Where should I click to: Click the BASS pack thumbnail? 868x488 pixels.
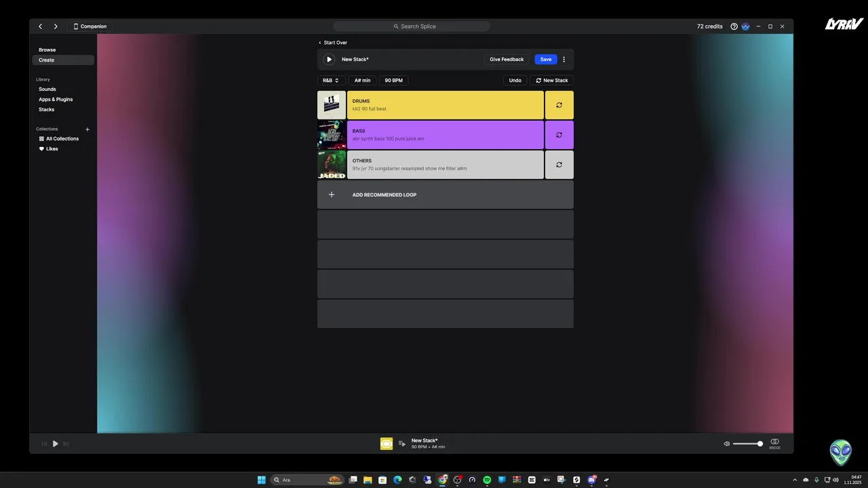coord(332,135)
